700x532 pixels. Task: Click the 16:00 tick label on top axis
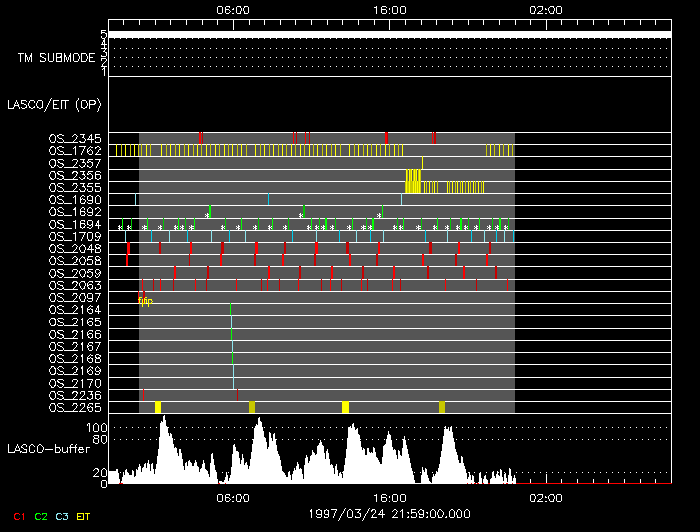[x=389, y=9]
